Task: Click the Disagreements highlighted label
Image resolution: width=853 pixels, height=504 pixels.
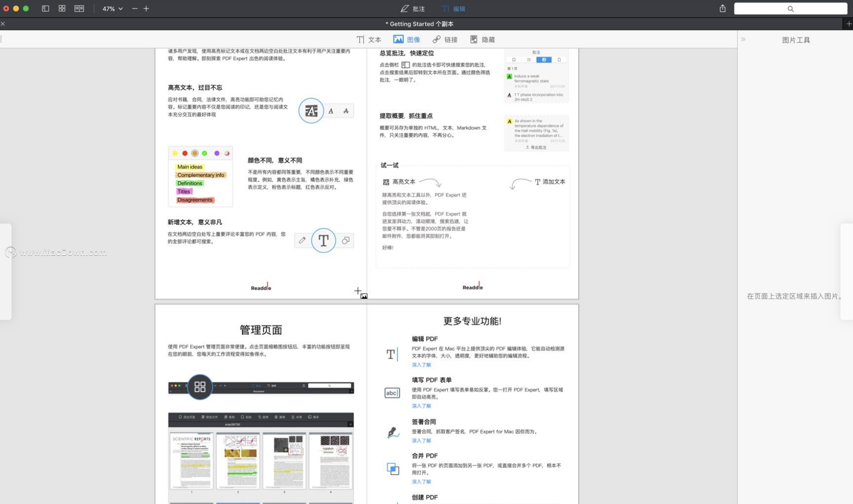Action: [195, 199]
